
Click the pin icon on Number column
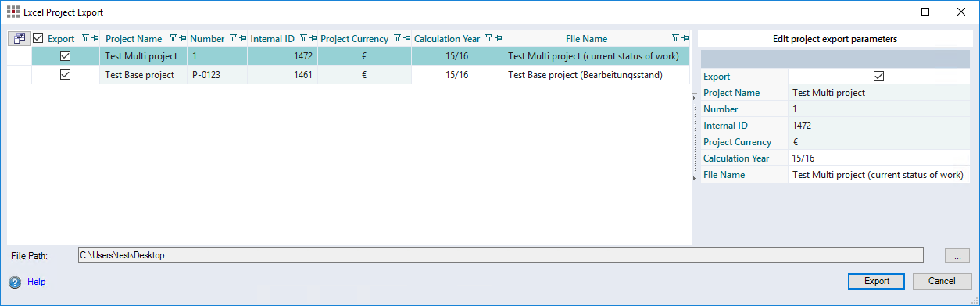(244, 38)
